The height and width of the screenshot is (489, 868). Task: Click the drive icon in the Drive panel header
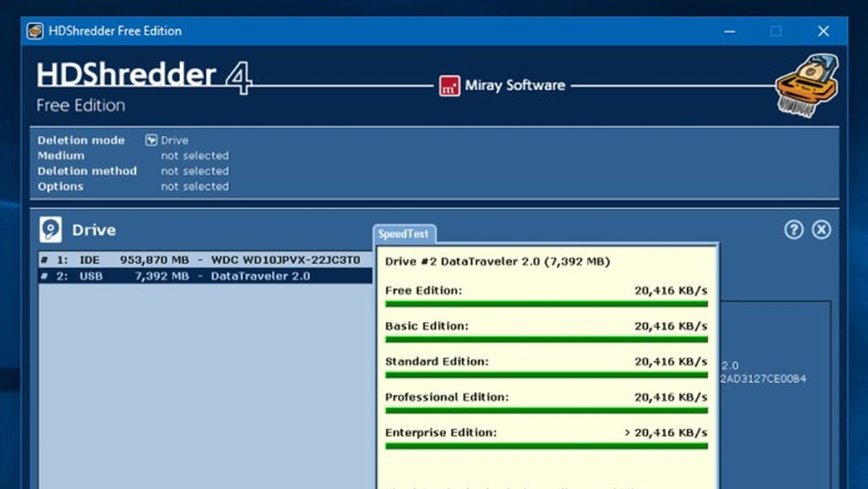pyautogui.click(x=50, y=229)
